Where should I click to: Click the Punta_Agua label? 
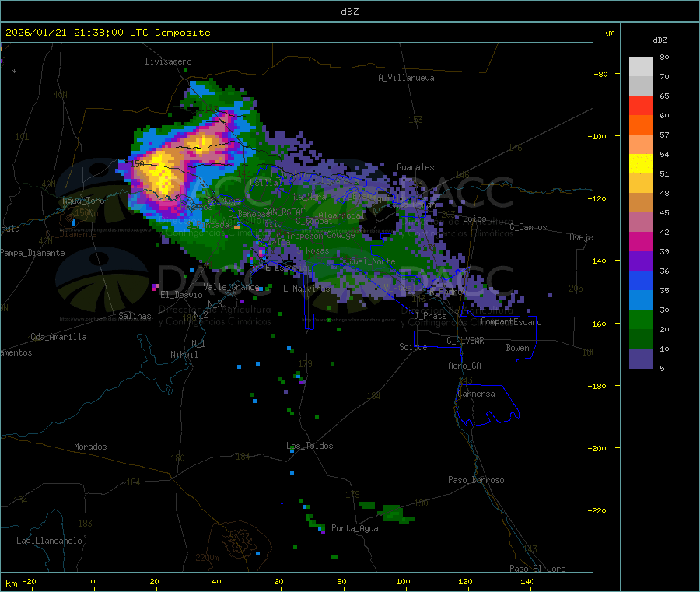355,528
